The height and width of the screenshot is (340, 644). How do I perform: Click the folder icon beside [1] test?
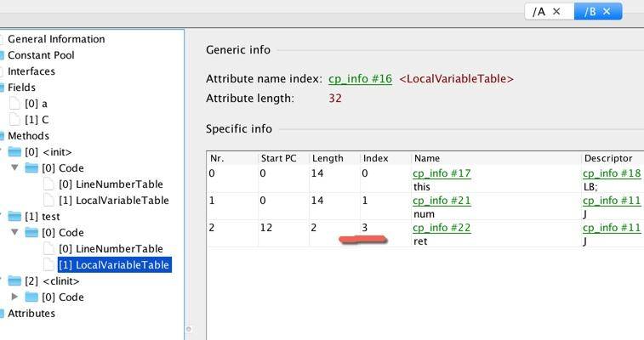click(14, 217)
